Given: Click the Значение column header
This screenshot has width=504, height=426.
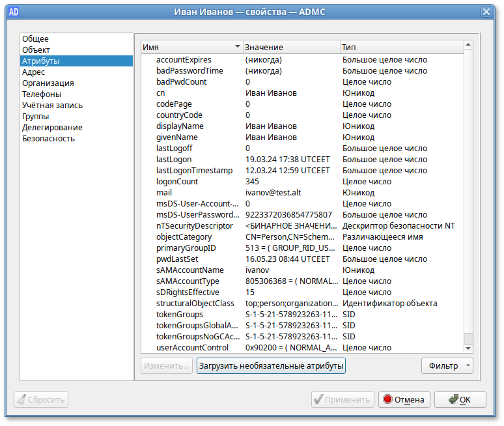Looking at the screenshot, I should click(x=290, y=48).
